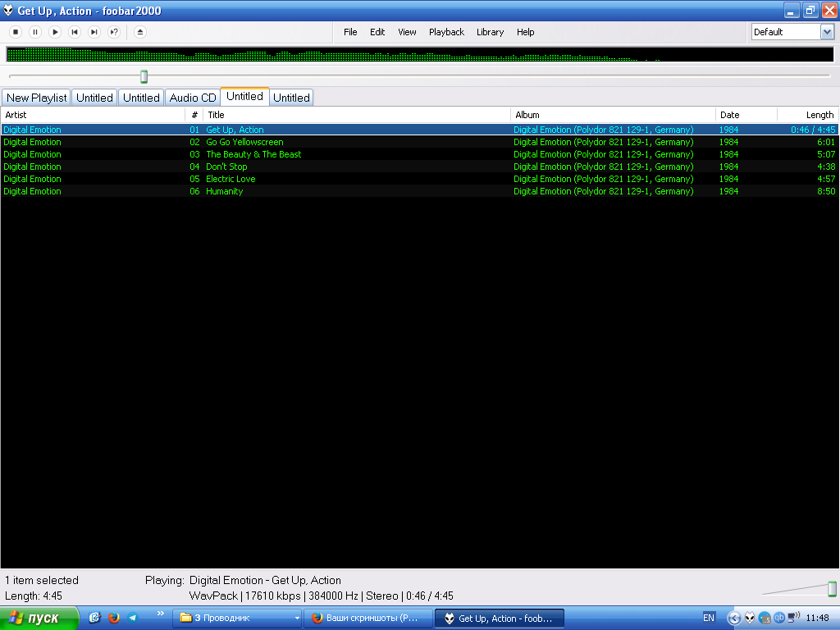Viewport: 840px width, 630px height.
Task: Click the system clock 11:48
Action: point(818,618)
